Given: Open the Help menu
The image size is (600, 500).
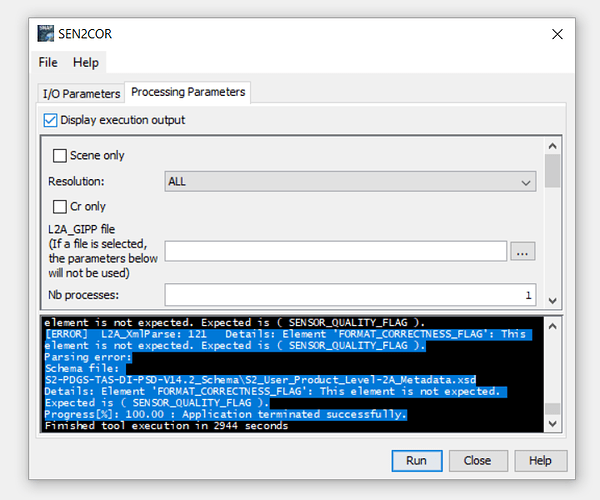Looking at the screenshot, I should pos(86,62).
